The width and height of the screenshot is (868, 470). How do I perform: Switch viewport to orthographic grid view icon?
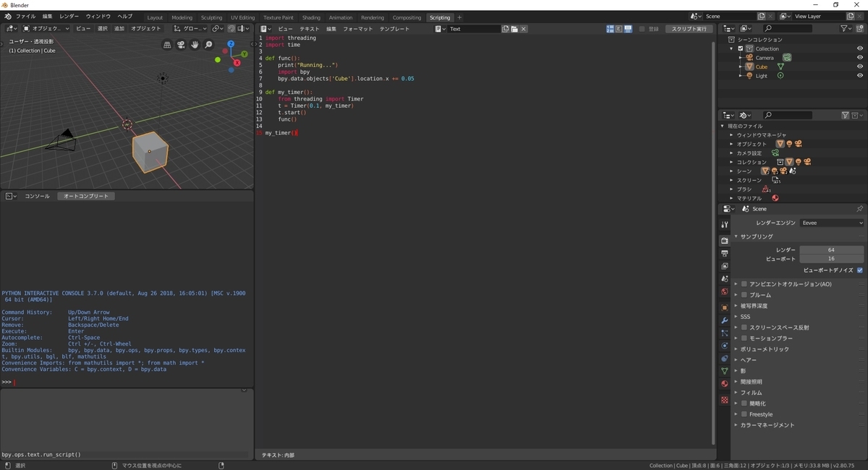tap(167, 45)
